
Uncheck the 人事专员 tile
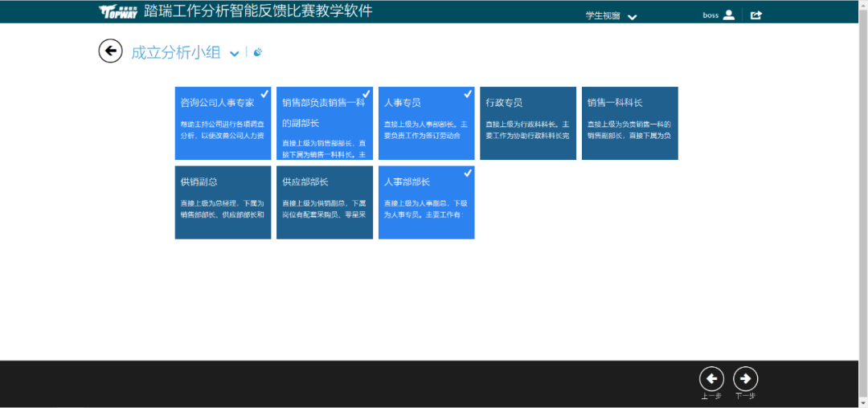[x=426, y=123]
